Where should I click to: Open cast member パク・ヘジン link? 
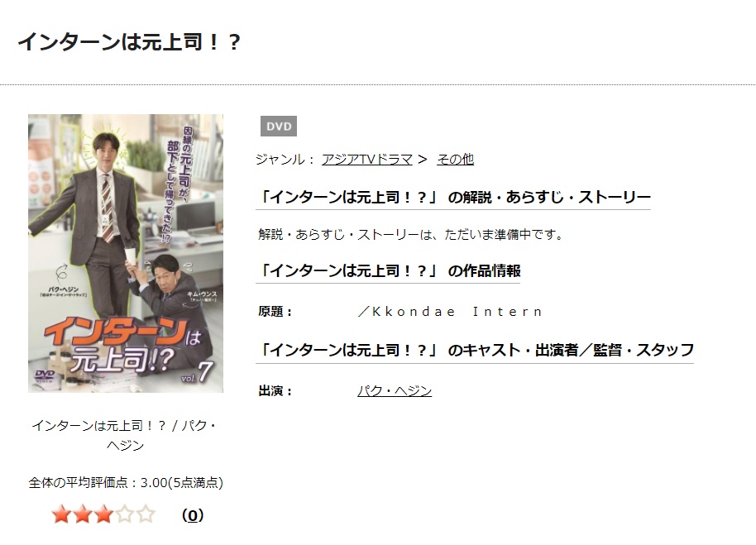point(395,390)
